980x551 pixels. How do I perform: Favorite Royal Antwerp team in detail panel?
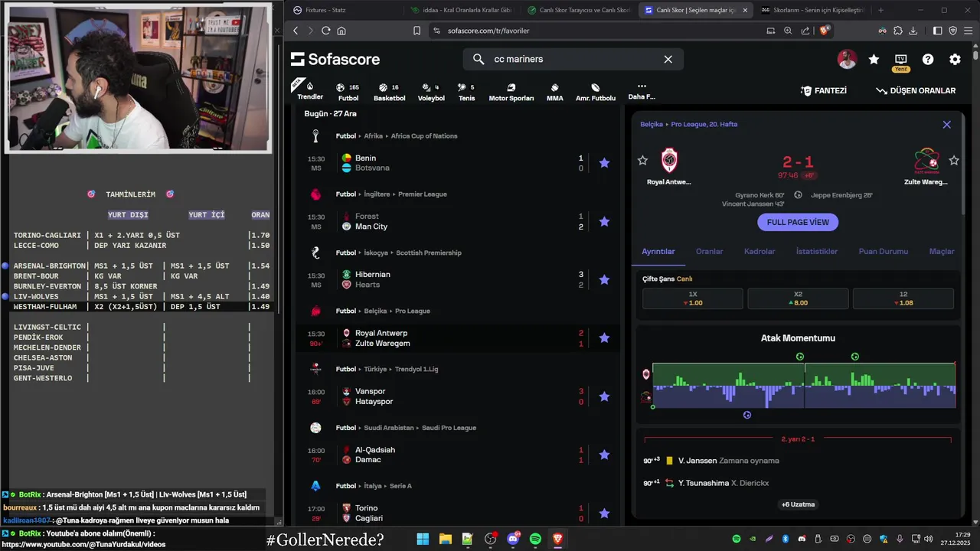pos(642,160)
